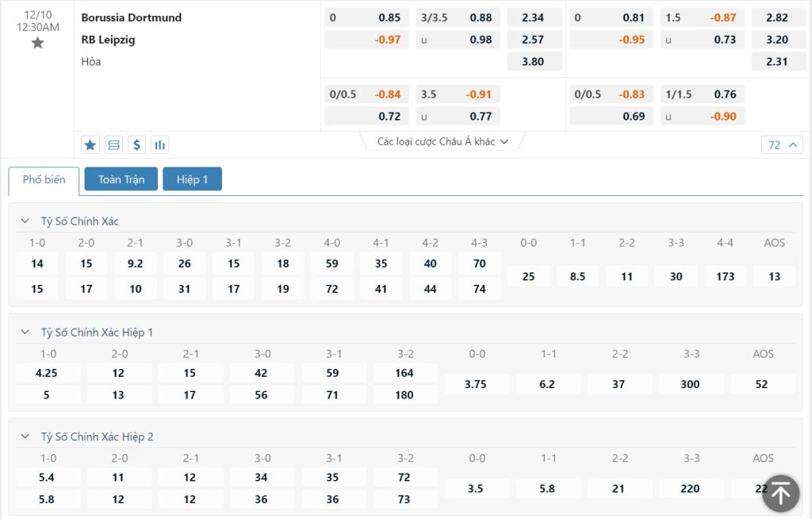
Task: Pick second-half 3-2 odds 73
Action: click(404, 499)
